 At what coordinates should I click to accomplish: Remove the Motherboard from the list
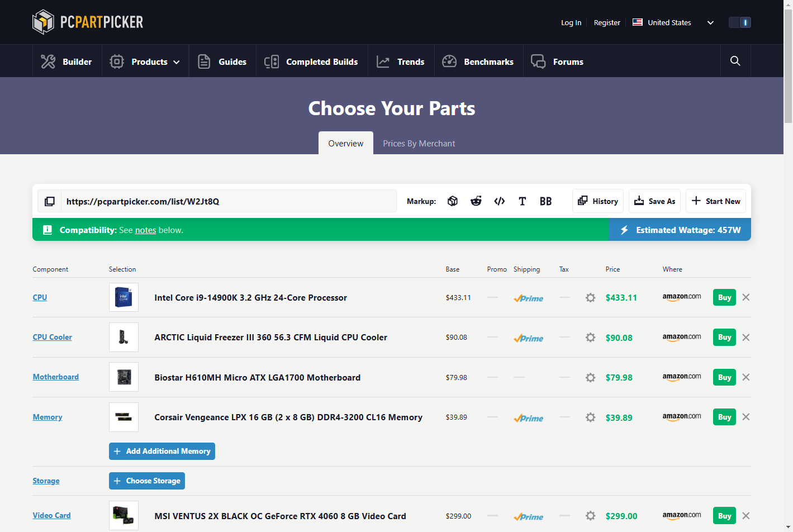point(746,377)
